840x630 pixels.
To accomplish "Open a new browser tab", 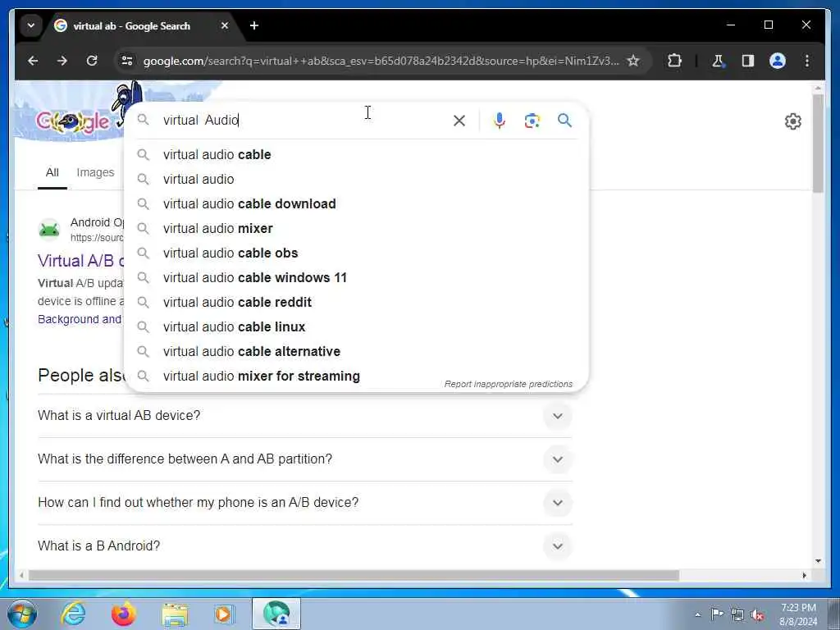I will (x=254, y=25).
